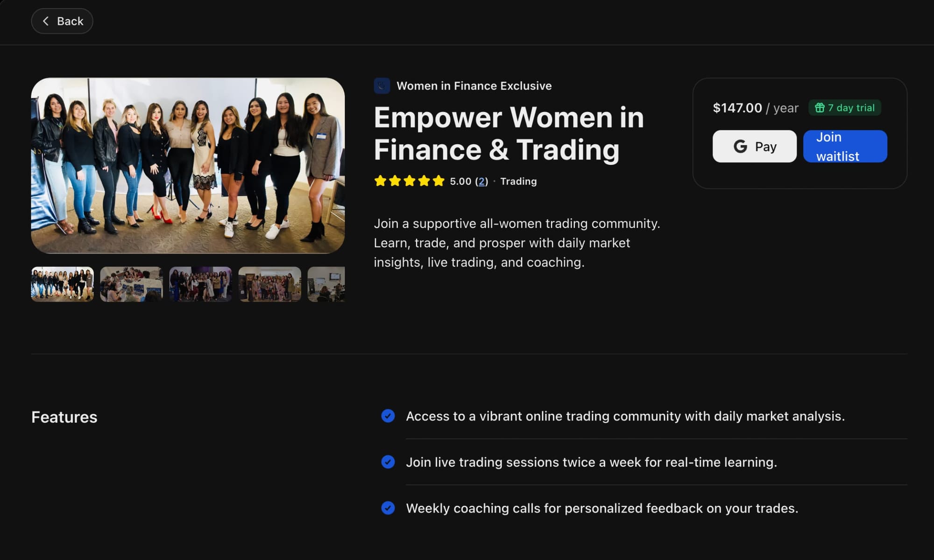Select the fourth gallery thumbnail
Viewport: 934px width, 560px height.
click(269, 284)
